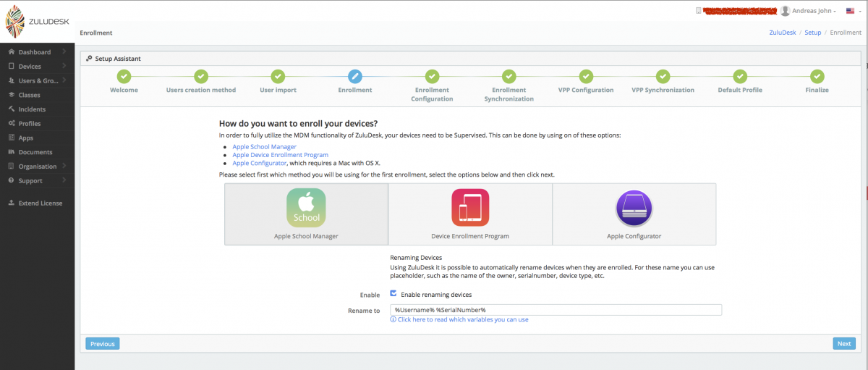Click the device icon beside the redacted name
The width and height of the screenshot is (868, 370).
698,11
